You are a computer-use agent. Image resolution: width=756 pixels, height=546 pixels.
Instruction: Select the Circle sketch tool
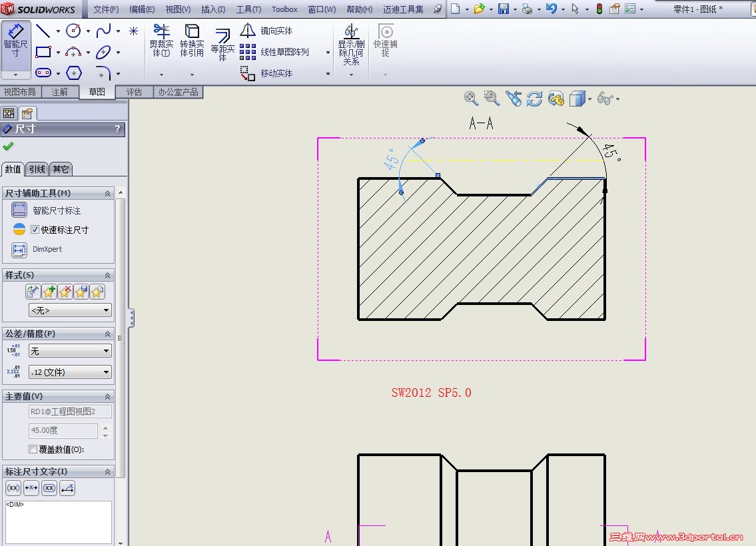(x=73, y=31)
